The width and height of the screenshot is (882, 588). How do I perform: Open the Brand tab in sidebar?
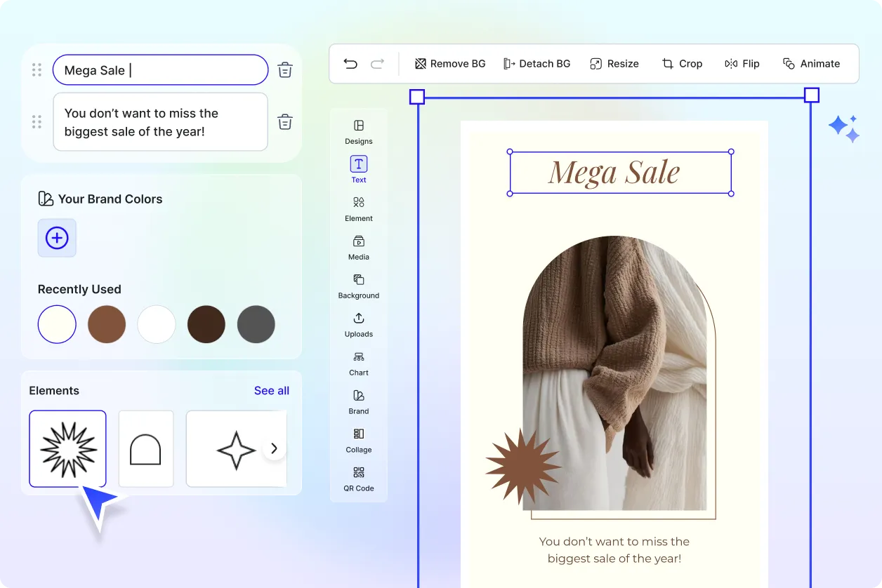tap(359, 401)
